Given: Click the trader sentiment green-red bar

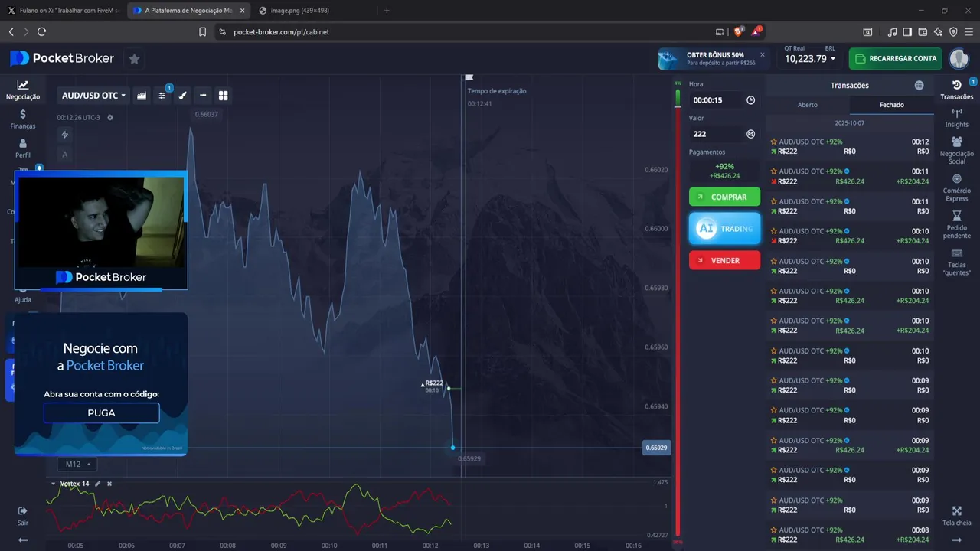Looking at the screenshot, I should 678,314.
